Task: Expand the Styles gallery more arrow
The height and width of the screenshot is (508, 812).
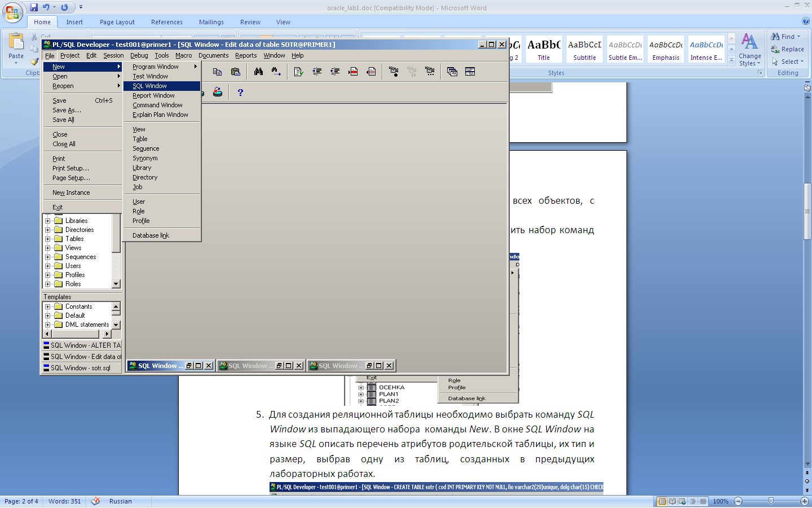Action: (x=731, y=60)
